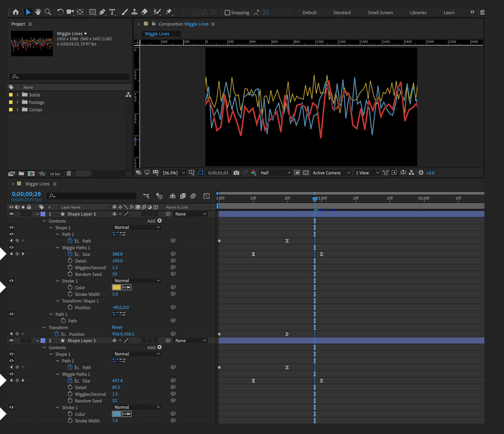The height and width of the screenshot is (434, 504).
Task: Toggle visibility of Wiggle Paths 1
Action: [x=11, y=247]
